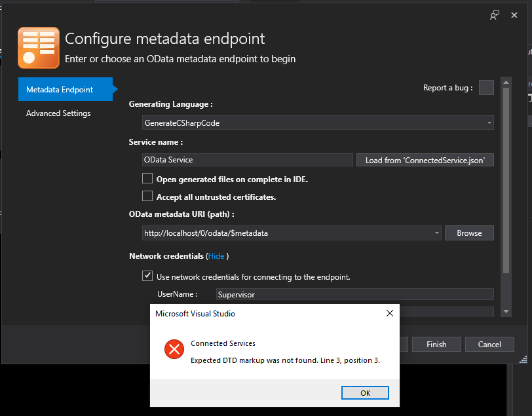Click the vertical scrollbar thumb
This screenshot has height=416, width=532.
[506, 181]
